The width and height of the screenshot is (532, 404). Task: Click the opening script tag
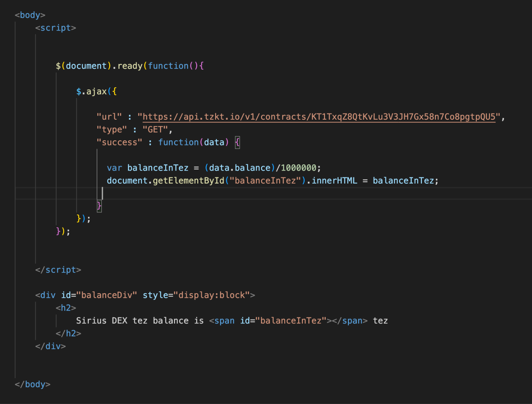coord(55,28)
